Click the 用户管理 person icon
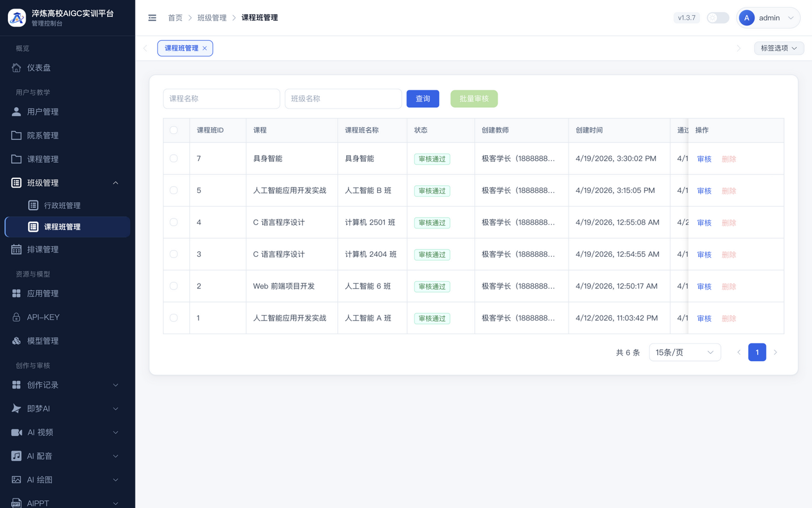Image resolution: width=812 pixels, height=508 pixels. pos(16,112)
